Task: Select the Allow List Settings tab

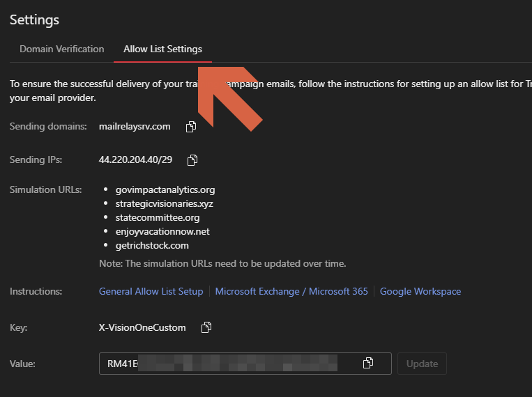Action: (162, 49)
